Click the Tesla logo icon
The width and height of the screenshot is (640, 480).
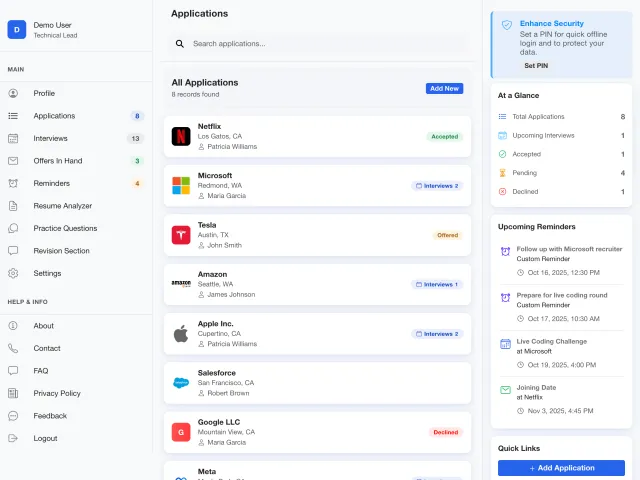click(x=181, y=235)
